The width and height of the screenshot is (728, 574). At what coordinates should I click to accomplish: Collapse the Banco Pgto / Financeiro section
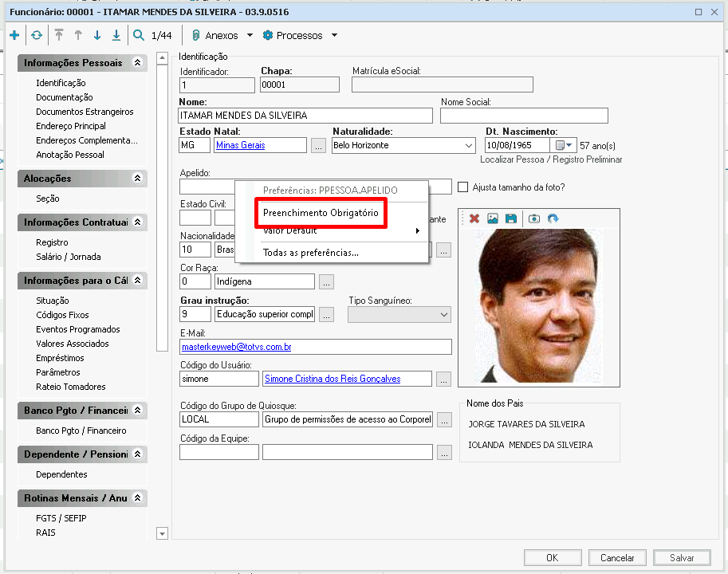(137, 411)
